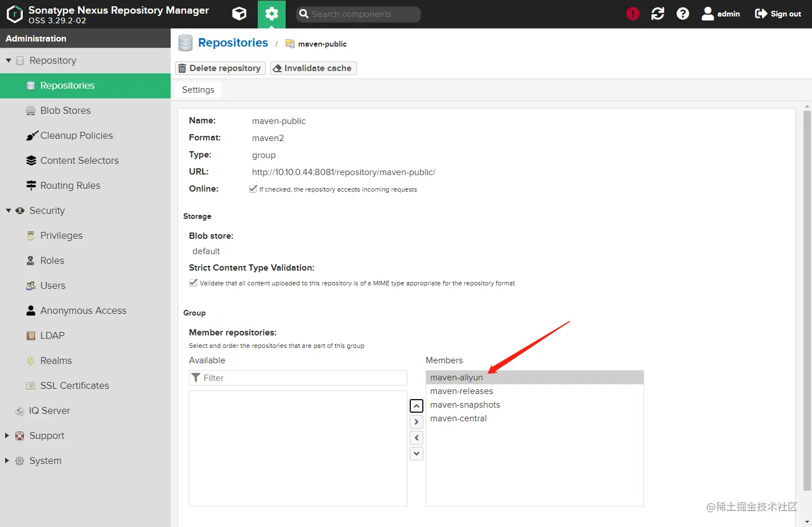Open LDAP settings
812x527 pixels.
tap(85, 335)
